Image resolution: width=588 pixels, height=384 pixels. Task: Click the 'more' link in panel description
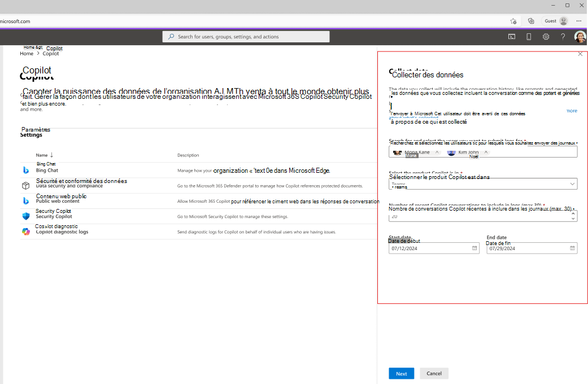tap(572, 111)
